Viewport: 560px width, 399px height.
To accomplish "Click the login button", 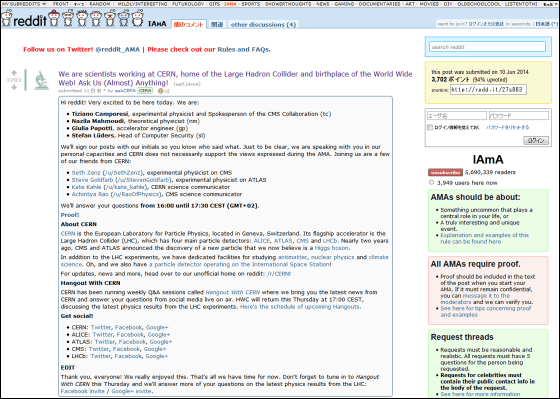I will pos(536,140).
